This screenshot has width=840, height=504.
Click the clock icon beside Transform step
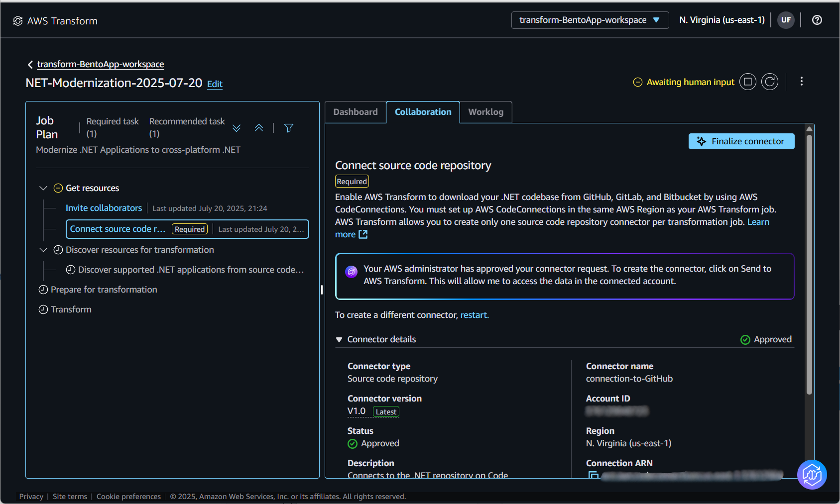pos(43,309)
